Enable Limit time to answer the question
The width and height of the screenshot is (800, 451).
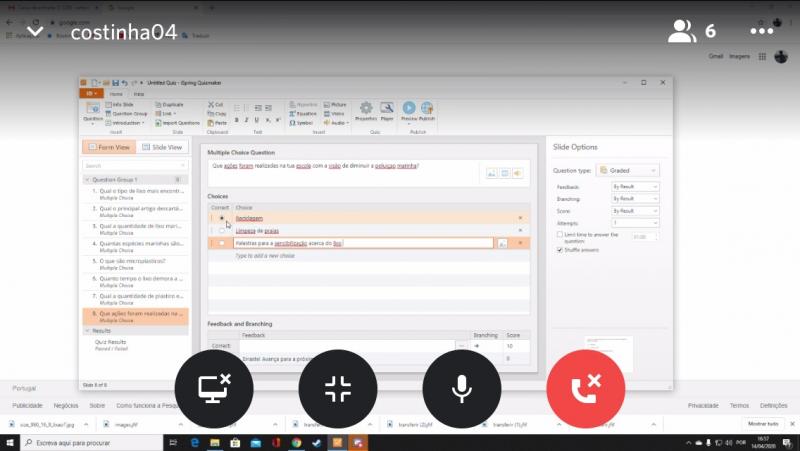point(560,234)
